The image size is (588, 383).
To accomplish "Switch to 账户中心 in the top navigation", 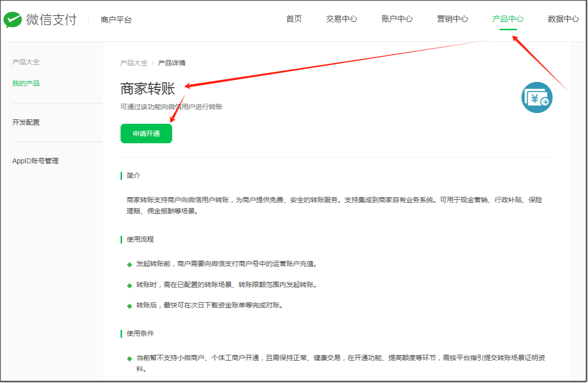I will (x=397, y=19).
